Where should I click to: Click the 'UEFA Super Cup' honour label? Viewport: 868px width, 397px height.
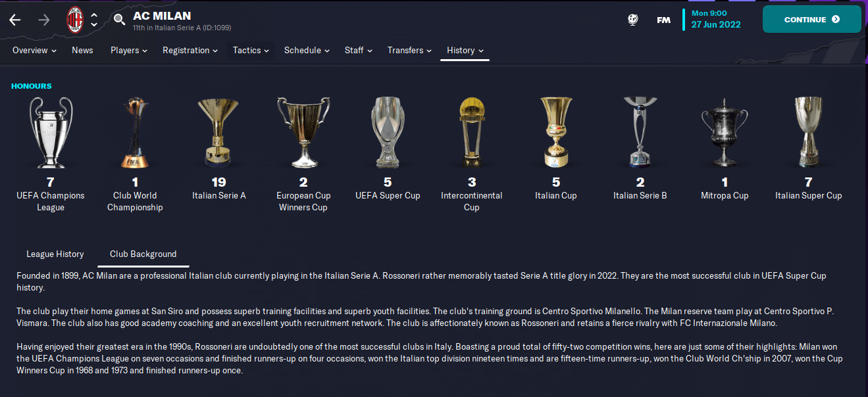(388, 195)
